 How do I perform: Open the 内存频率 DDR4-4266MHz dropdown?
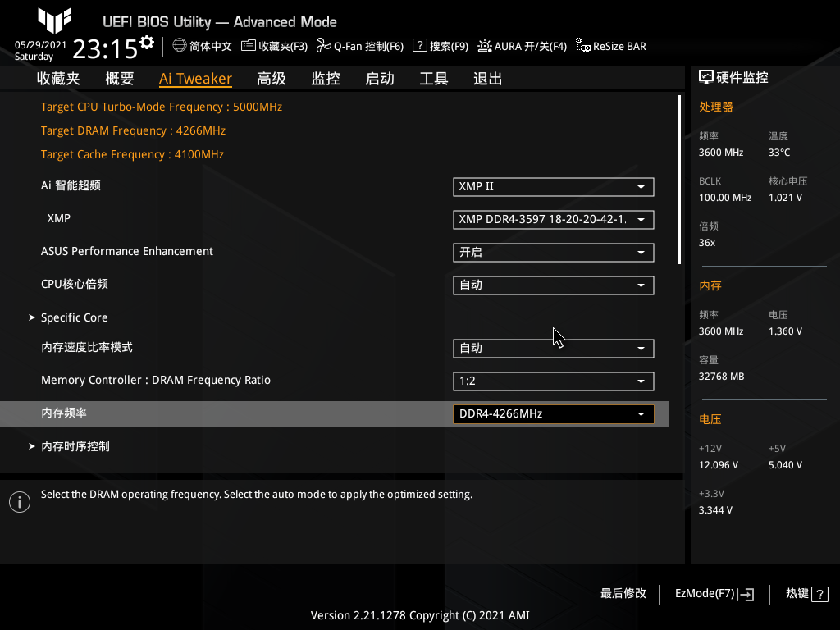coord(554,414)
